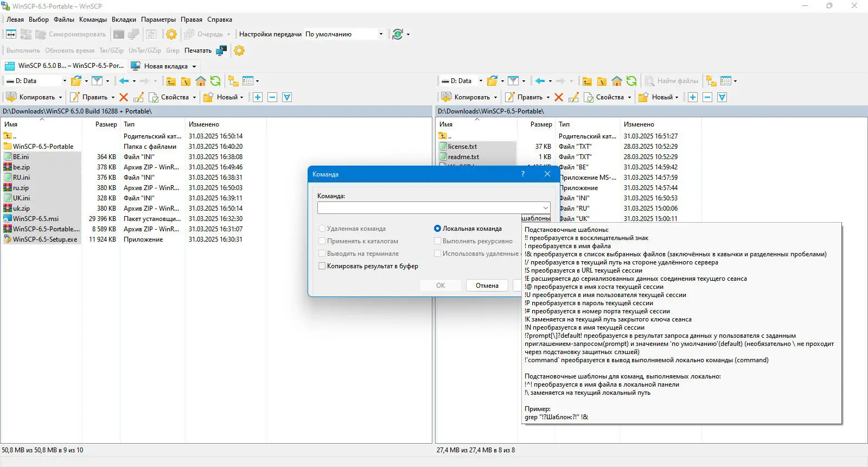Select readme.txt in the right panel
868x467 pixels.
coord(463,157)
